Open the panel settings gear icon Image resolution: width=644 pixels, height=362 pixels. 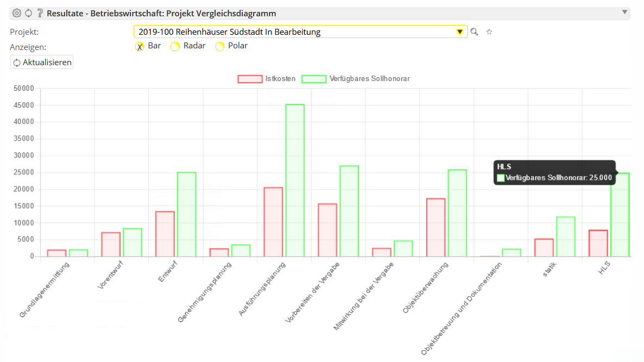click(x=16, y=13)
